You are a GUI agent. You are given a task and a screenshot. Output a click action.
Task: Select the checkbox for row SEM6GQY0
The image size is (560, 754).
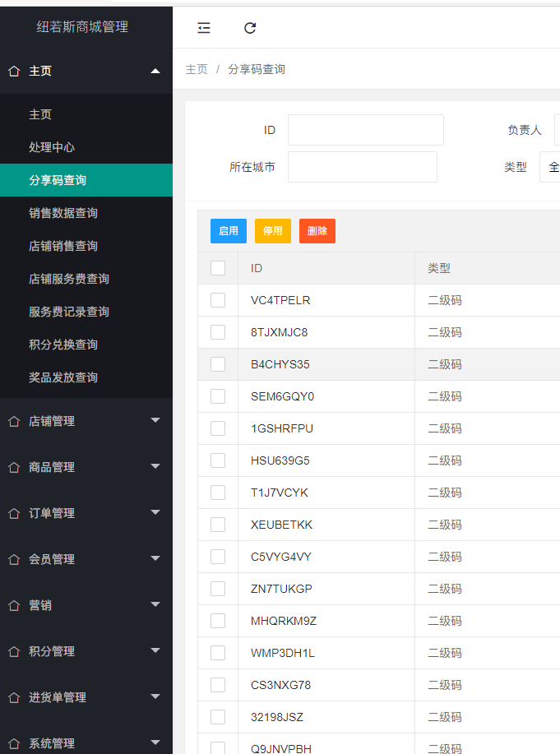[218, 396]
